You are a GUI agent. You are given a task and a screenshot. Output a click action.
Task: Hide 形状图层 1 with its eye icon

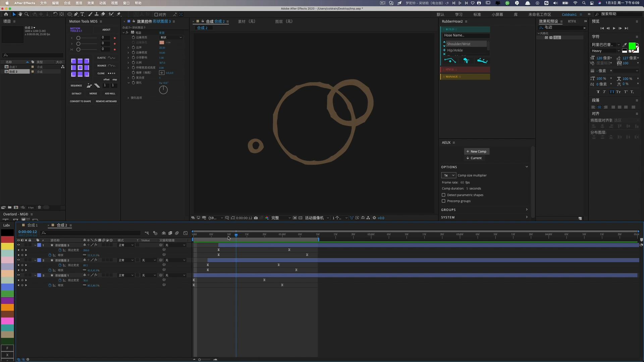pos(18,275)
